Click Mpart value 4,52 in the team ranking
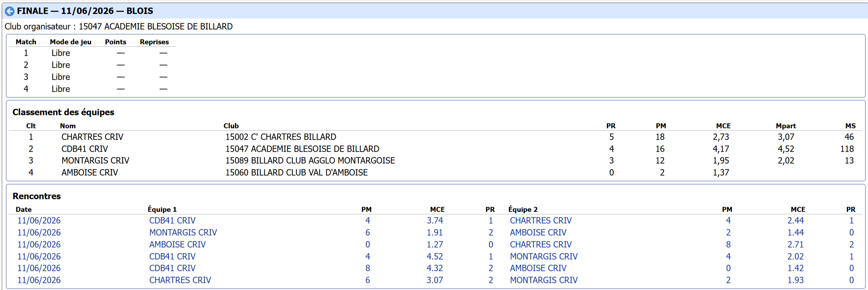Screen dimensions: 868x290 786,149
